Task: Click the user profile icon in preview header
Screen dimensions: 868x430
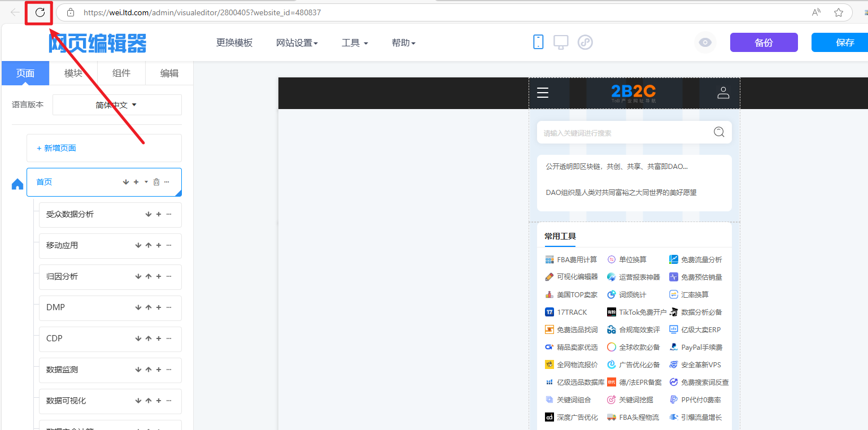Action: point(723,93)
